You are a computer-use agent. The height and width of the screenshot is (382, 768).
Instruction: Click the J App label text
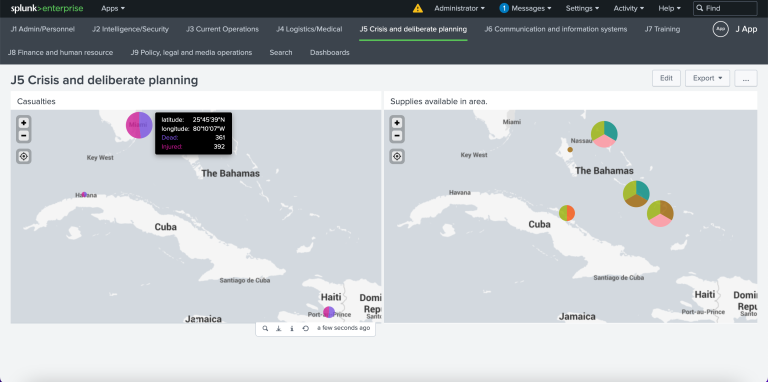pos(746,29)
